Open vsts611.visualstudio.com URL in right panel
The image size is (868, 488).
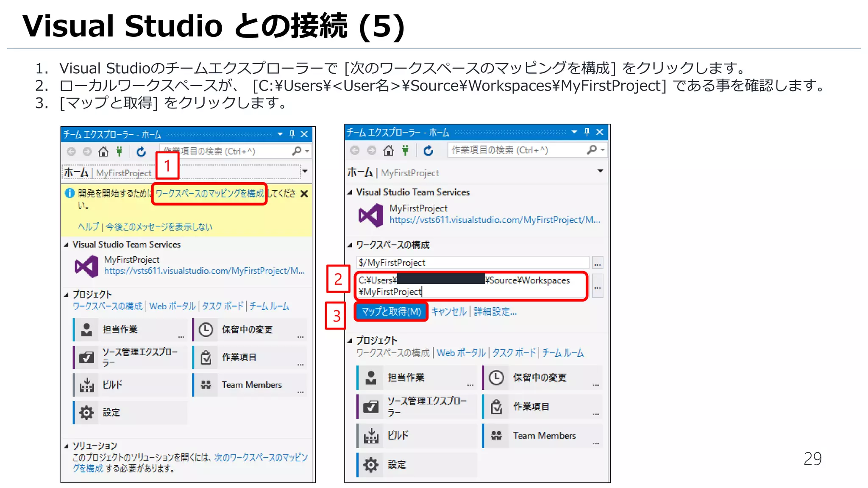pyautogui.click(x=495, y=220)
